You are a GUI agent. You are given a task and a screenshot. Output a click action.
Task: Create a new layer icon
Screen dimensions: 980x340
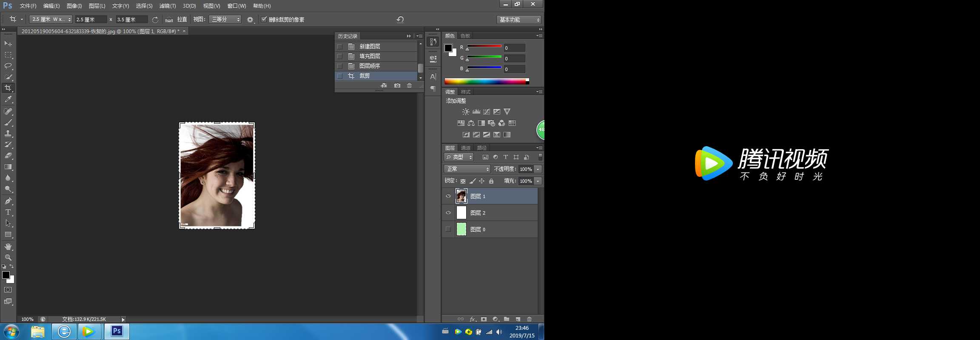click(x=518, y=319)
